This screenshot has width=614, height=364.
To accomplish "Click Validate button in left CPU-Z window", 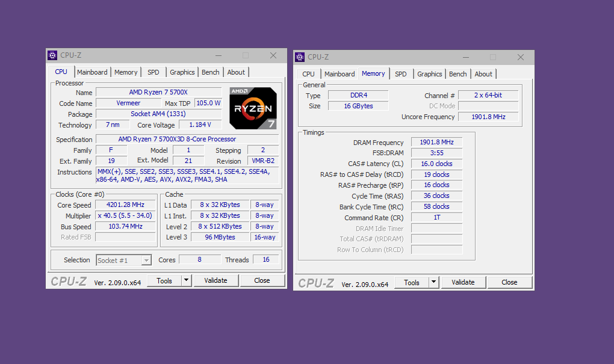I will (216, 280).
